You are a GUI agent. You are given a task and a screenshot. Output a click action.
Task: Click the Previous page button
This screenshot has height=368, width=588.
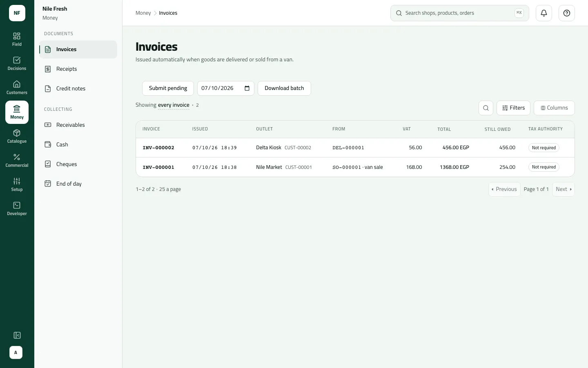click(504, 189)
